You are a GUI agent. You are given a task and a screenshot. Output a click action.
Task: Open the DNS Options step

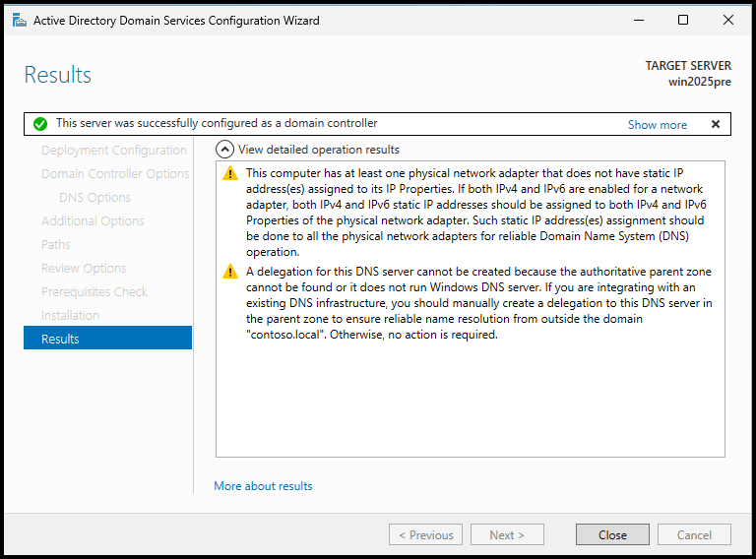tap(94, 198)
